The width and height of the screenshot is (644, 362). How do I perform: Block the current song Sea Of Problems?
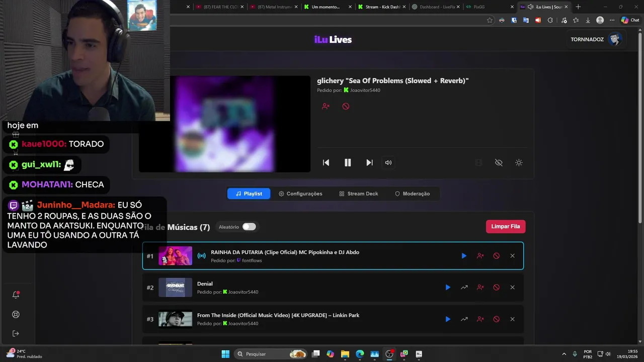[346, 106]
